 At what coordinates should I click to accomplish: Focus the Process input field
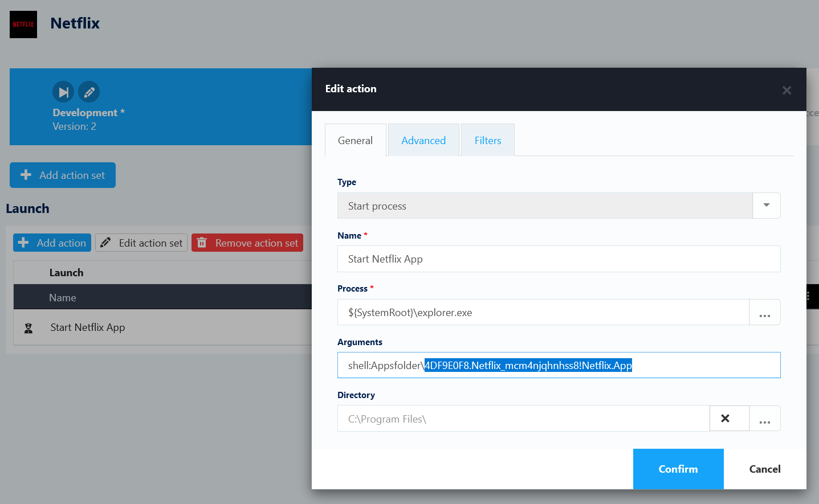[543, 312]
